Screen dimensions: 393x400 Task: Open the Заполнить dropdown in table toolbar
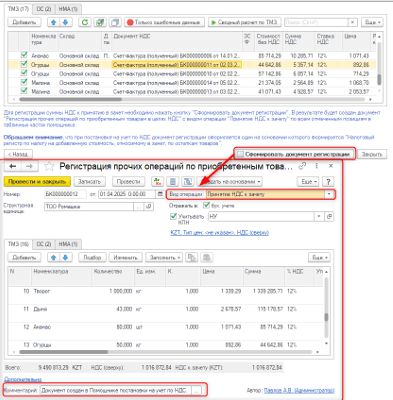[164, 257]
